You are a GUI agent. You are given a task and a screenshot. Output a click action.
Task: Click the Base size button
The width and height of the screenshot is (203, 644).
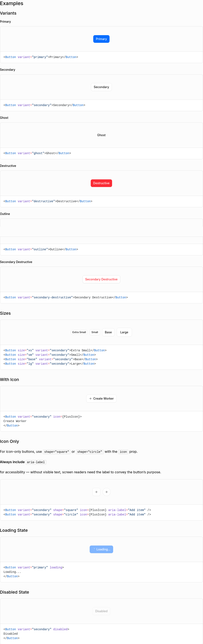108,332
